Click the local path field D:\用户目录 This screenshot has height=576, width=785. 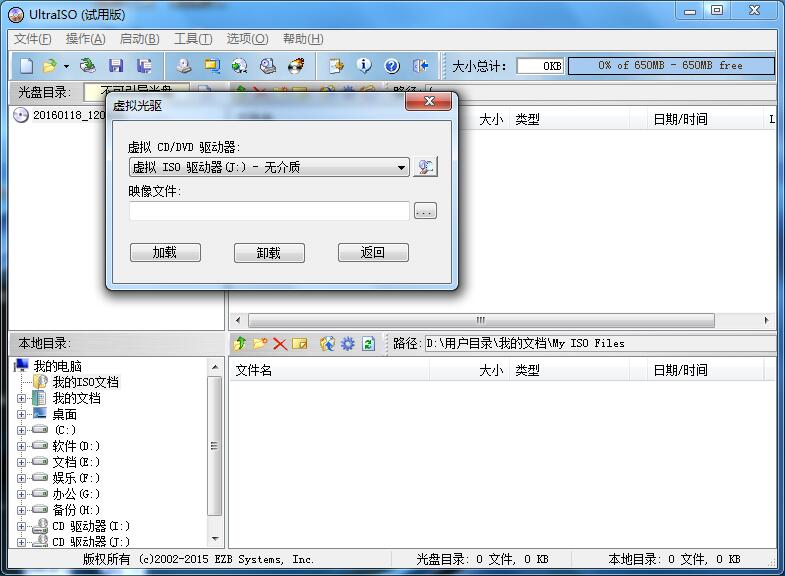(x=600, y=344)
